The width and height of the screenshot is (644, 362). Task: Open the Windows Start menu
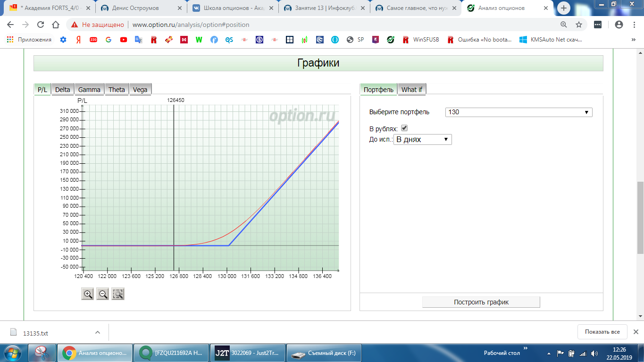[x=12, y=353]
